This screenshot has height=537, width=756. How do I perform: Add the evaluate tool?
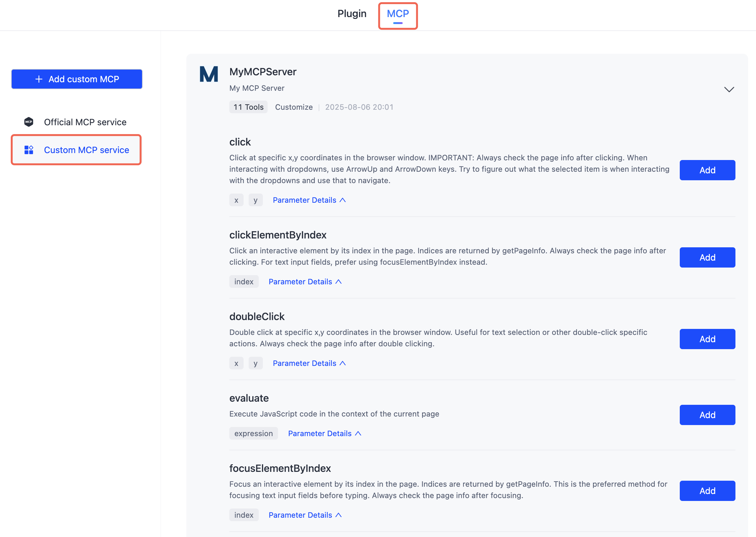pyautogui.click(x=707, y=415)
